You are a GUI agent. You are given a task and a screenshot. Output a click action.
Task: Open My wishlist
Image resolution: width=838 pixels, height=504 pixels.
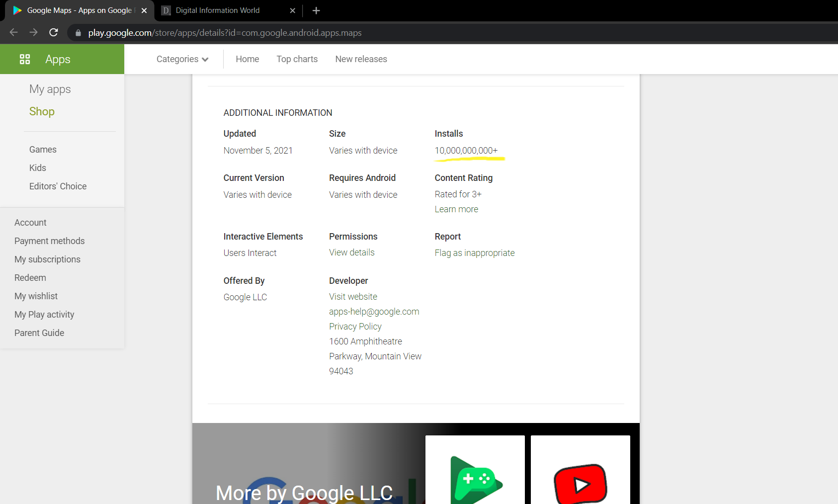tap(36, 296)
